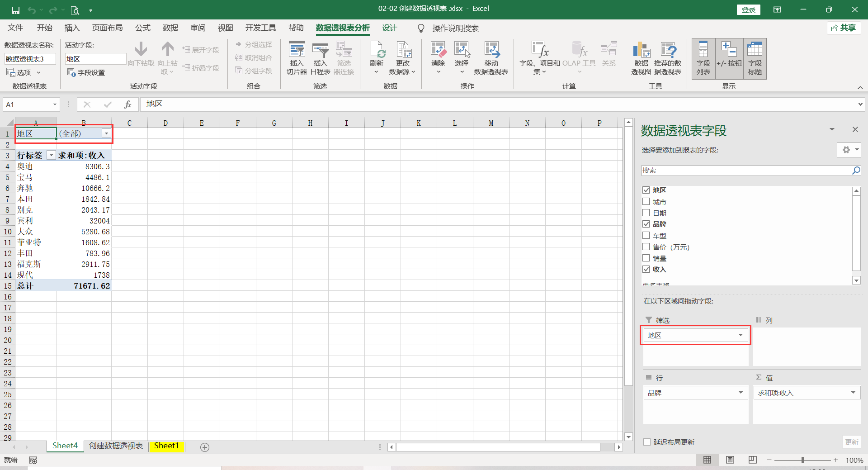Click Recommended PivotTables icon
The height and width of the screenshot is (470, 868).
click(x=668, y=58)
